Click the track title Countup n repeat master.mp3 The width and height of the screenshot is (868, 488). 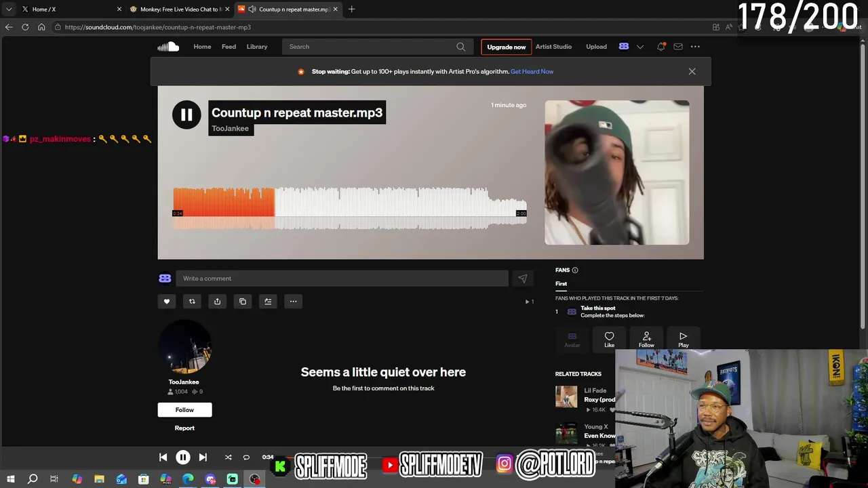click(x=297, y=113)
